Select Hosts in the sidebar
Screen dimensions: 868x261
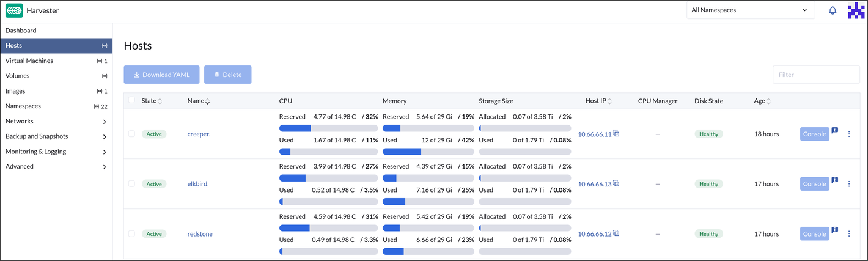(56, 46)
